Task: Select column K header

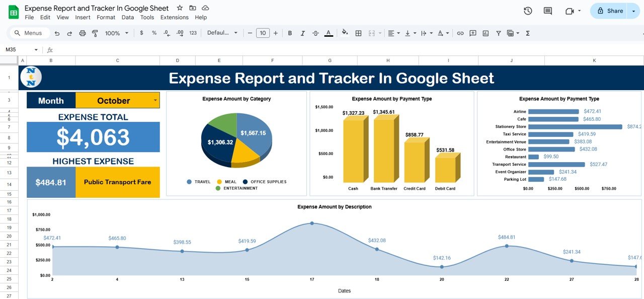Action: (x=594, y=60)
